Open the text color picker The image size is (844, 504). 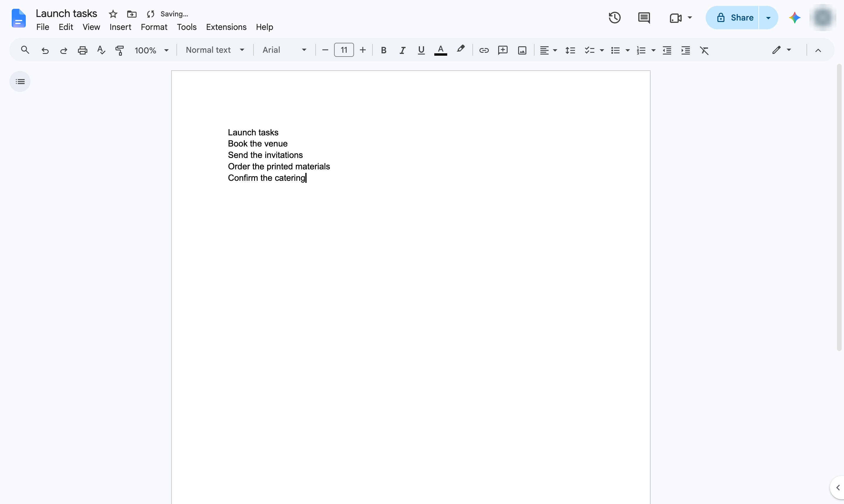pyautogui.click(x=440, y=50)
